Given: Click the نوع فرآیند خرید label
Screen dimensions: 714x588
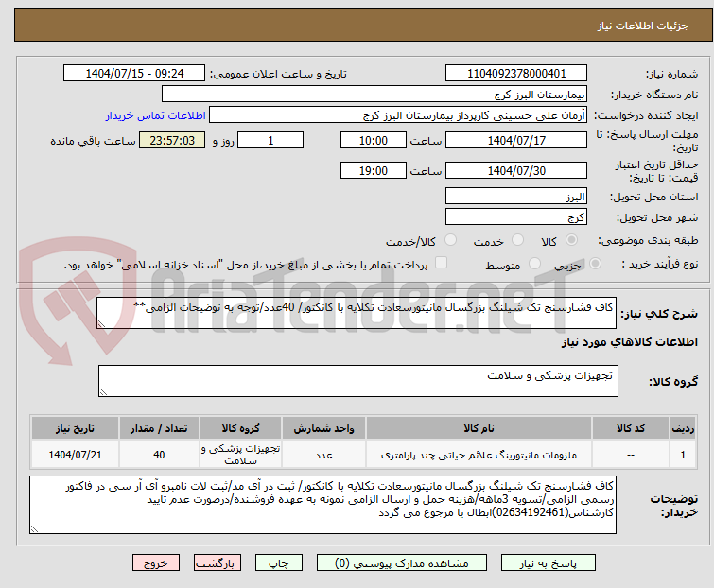Looking at the screenshot, I should [660, 264].
